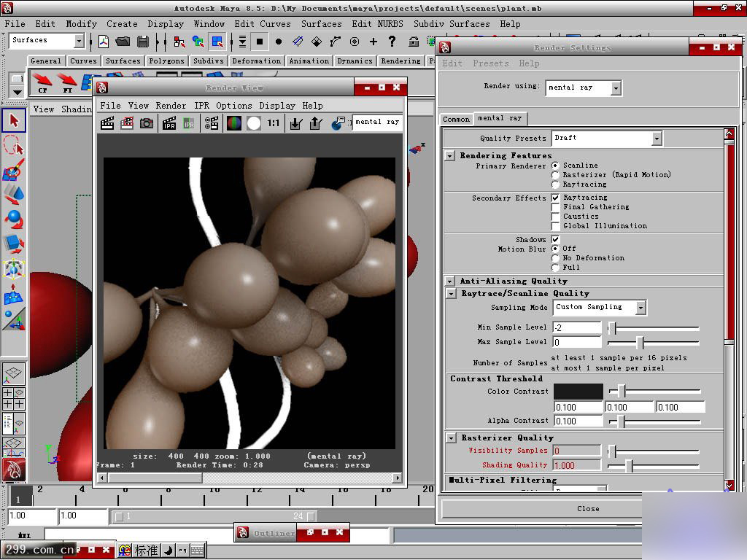
Task: Click the Close button in Render Settings
Action: click(587, 508)
